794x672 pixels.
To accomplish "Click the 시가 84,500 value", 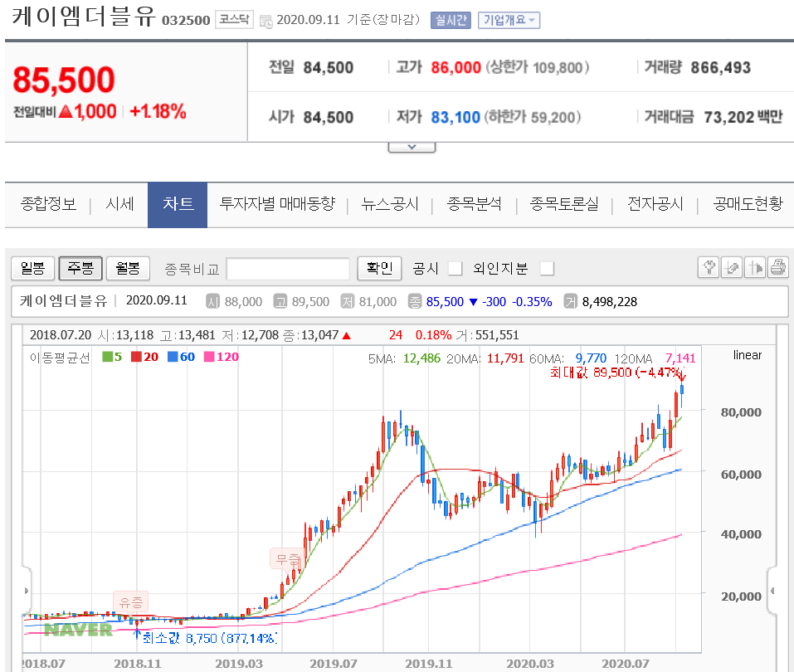I will pyautogui.click(x=328, y=118).
